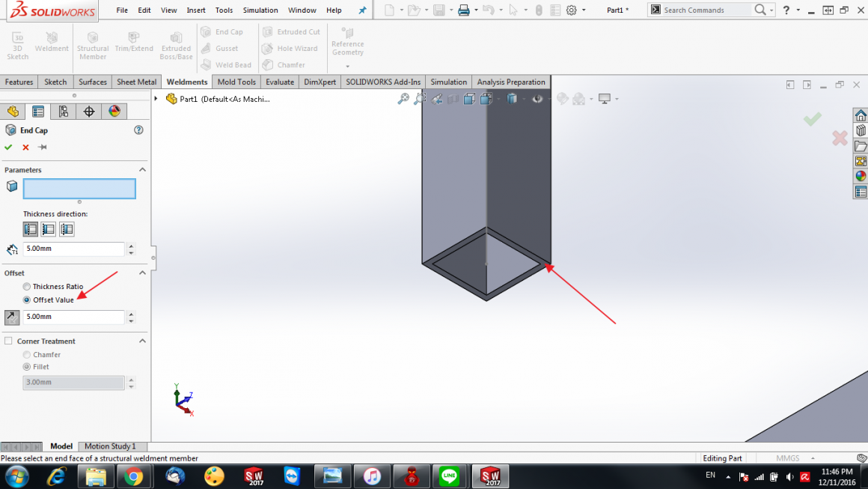This screenshot has height=489, width=868.
Task: Switch to the Sheet Metal tab
Action: click(136, 82)
